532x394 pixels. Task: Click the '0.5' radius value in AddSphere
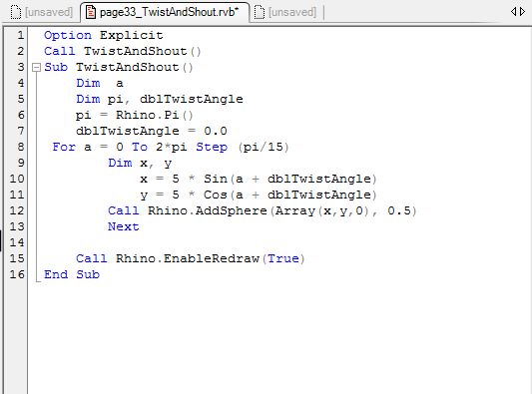pos(399,210)
